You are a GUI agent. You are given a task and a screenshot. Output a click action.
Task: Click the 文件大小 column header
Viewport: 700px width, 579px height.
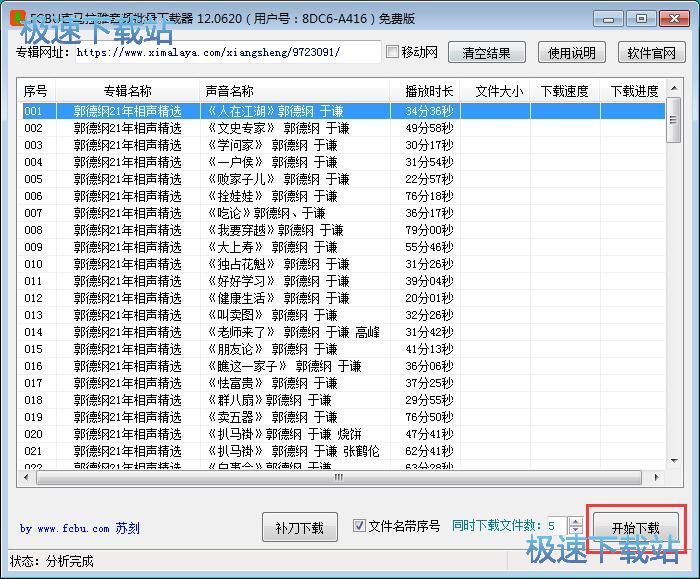point(495,91)
